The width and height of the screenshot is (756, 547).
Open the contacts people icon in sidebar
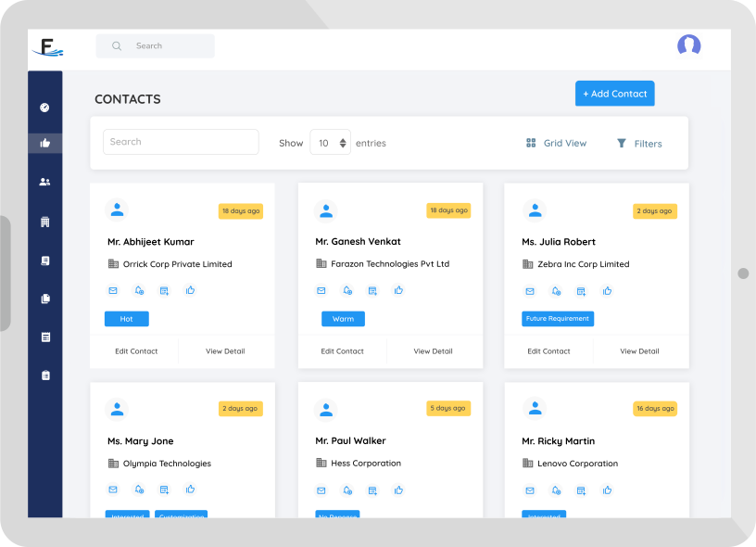click(44, 182)
